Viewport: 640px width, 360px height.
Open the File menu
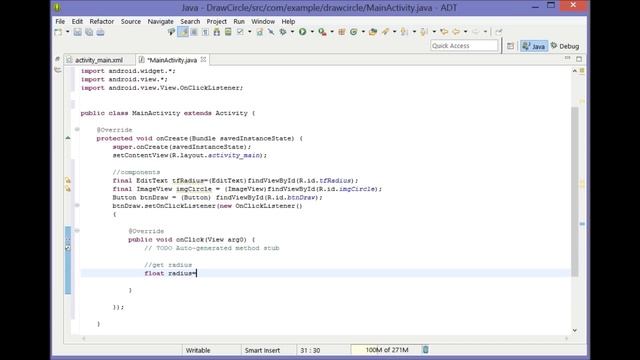pyautogui.click(x=60, y=21)
